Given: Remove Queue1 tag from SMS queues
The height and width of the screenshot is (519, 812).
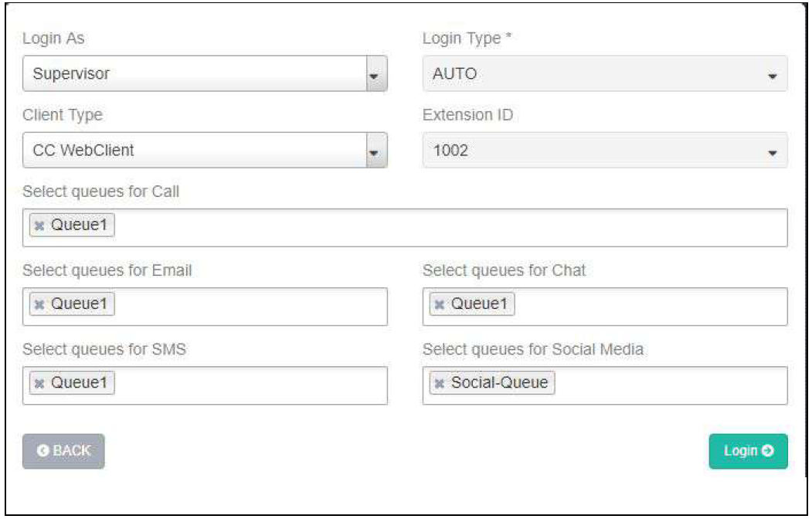Looking at the screenshot, I should click(x=39, y=384).
